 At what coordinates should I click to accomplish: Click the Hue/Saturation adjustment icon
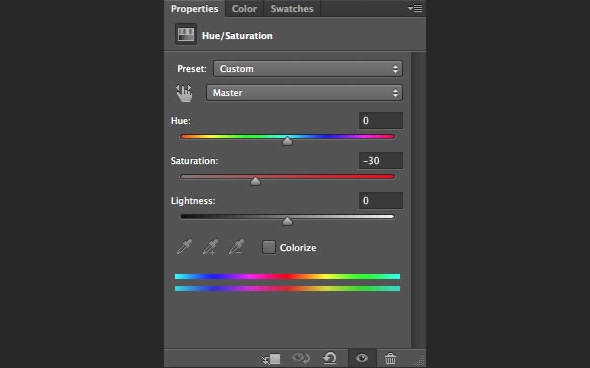[x=186, y=34]
